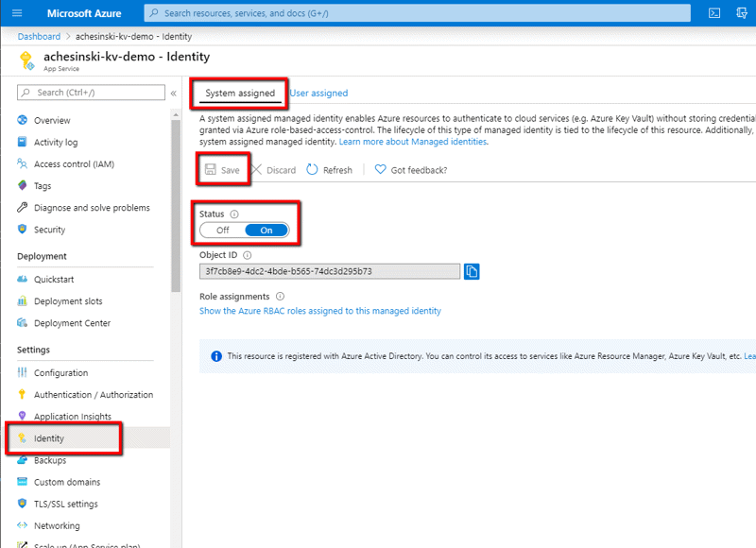Viewport: 756px width, 548px height.
Task: Launch Cloud Shell from top bar
Action: click(714, 13)
